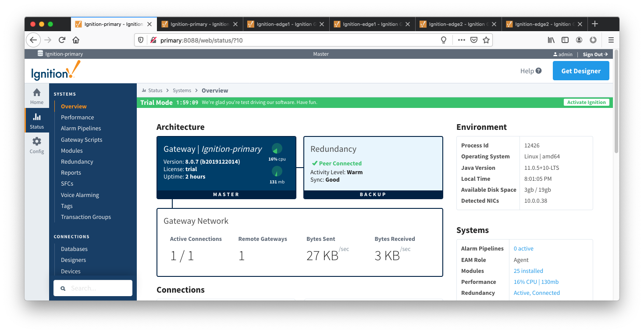This screenshot has height=333, width=644.
Task: Open Reports in the sidebar
Action: pyautogui.click(x=71, y=172)
